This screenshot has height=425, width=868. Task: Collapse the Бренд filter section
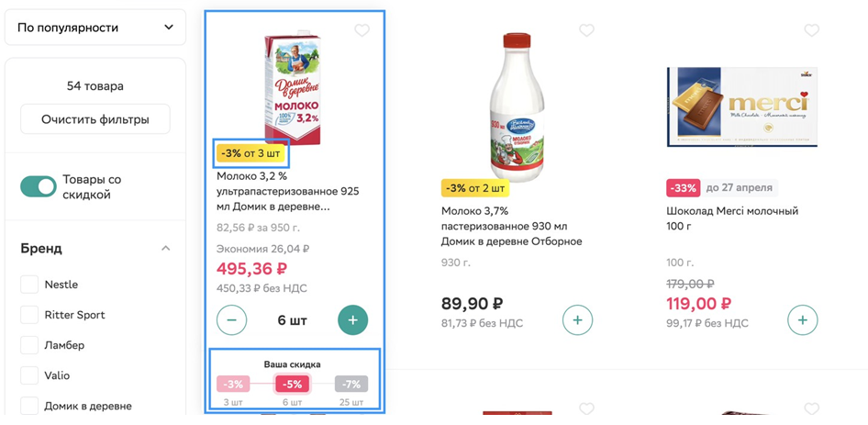(x=165, y=248)
